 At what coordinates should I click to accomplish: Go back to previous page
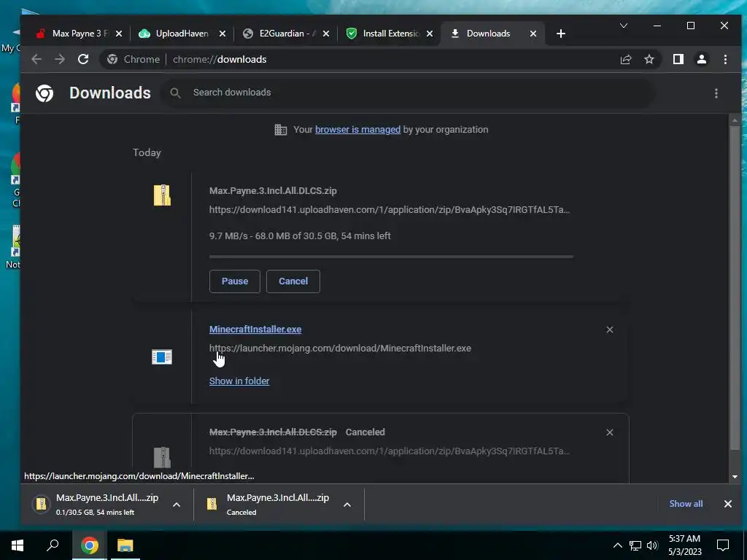[x=36, y=59]
